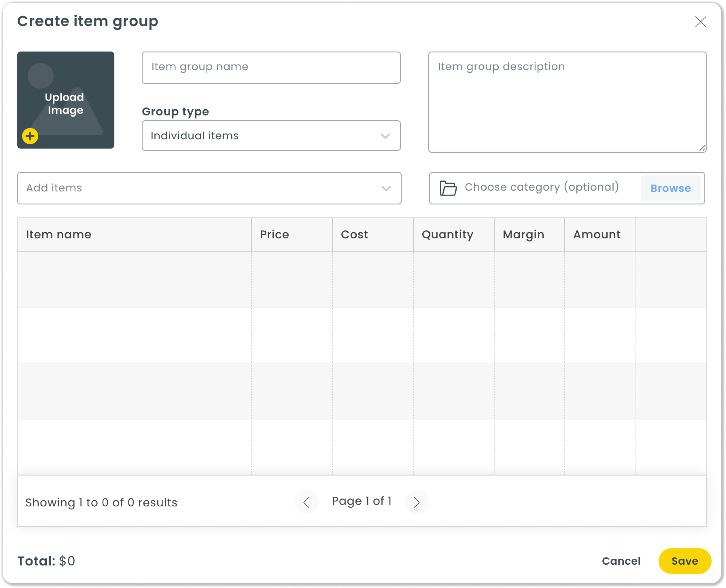Click into the Item group description box
Viewport: 726px width, 588px height.
pyautogui.click(x=567, y=101)
